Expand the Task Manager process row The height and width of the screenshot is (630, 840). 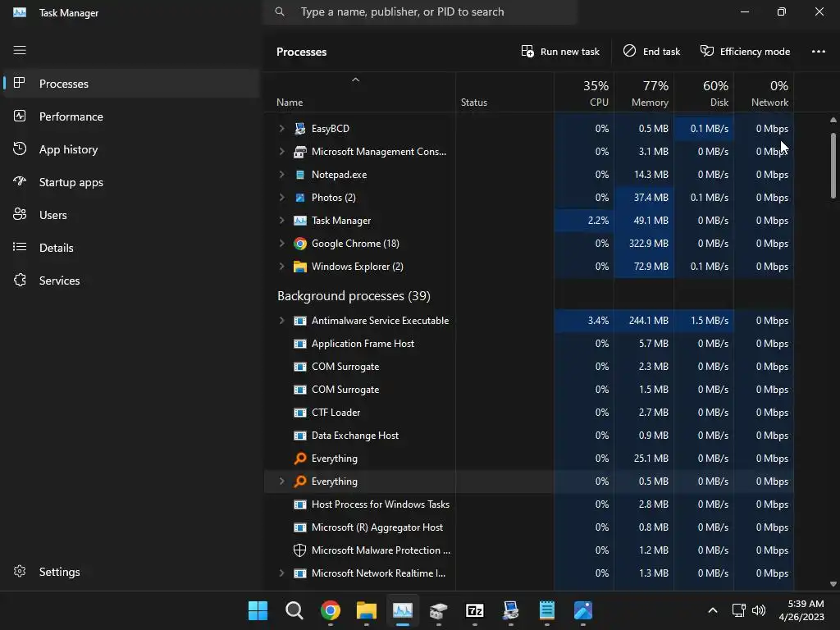click(282, 221)
